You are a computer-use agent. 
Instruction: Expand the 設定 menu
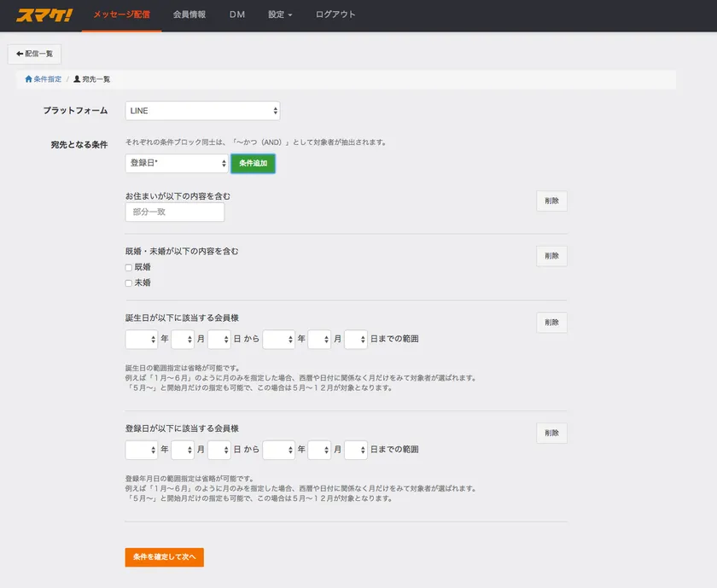click(x=280, y=15)
